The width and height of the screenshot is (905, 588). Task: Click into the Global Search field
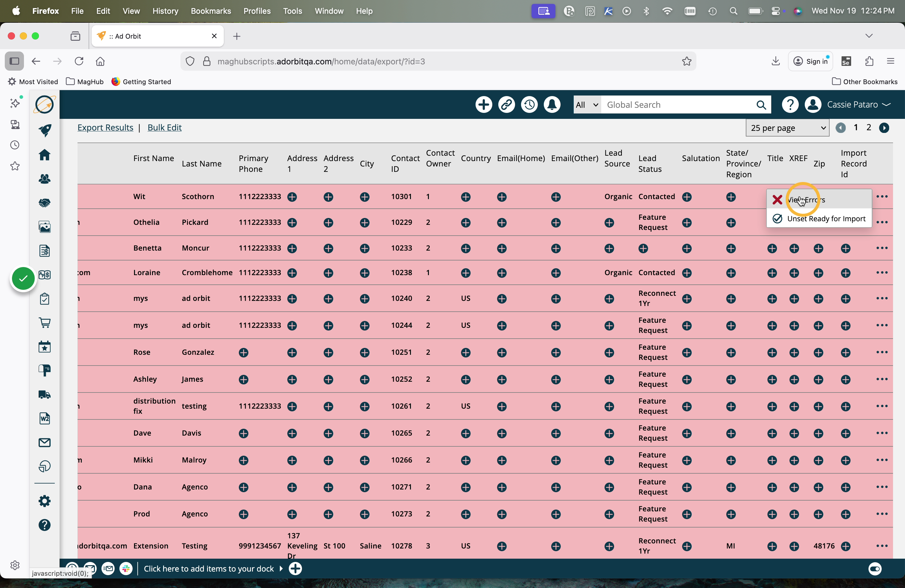pyautogui.click(x=677, y=104)
